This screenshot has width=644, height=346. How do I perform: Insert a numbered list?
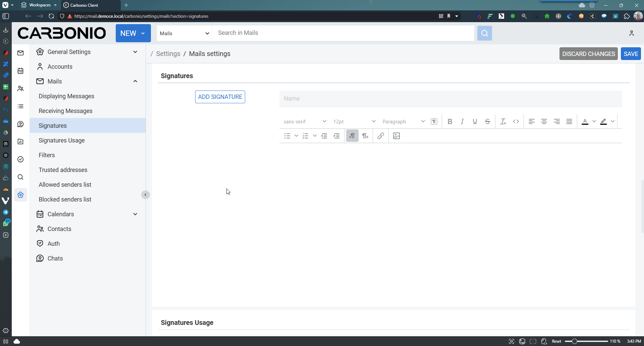click(x=305, y=136)
